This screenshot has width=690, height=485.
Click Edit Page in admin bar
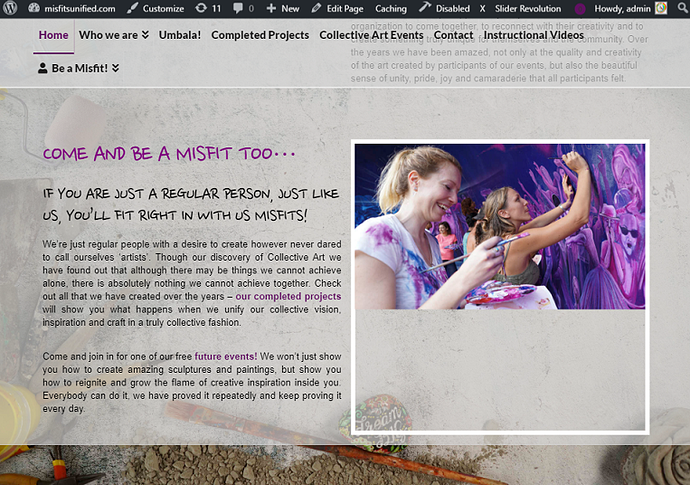337,8
